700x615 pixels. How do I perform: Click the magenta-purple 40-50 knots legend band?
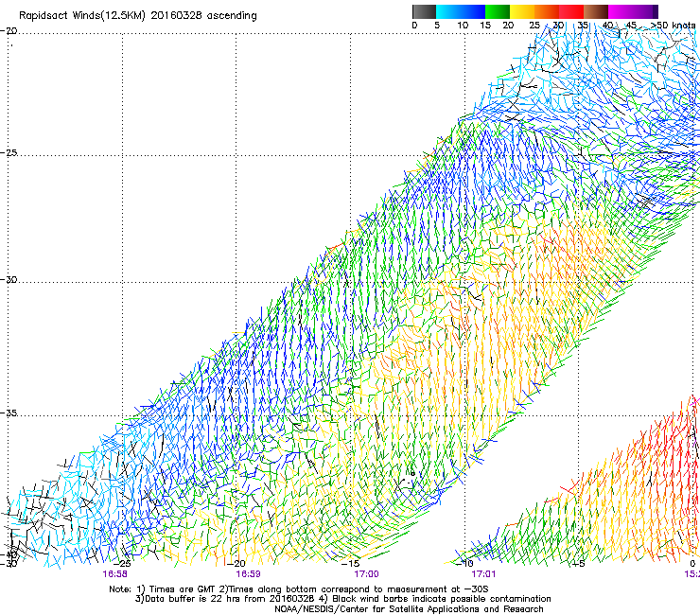(633, 11)
